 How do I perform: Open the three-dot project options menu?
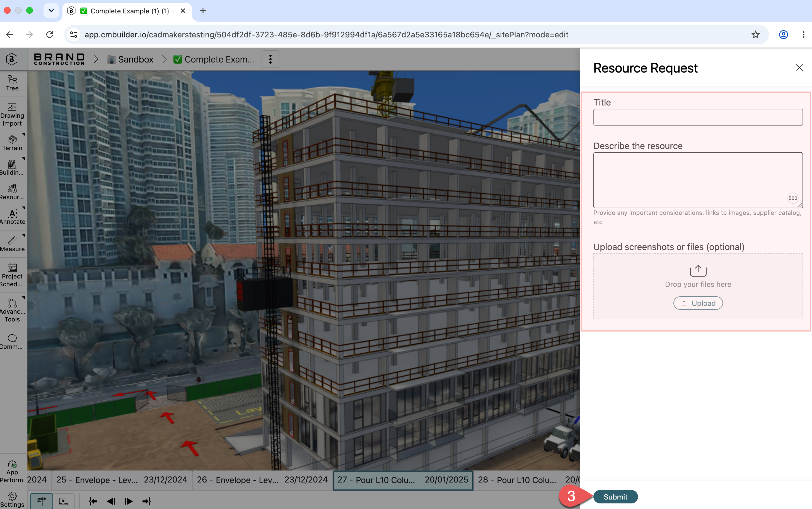[270, 59]
